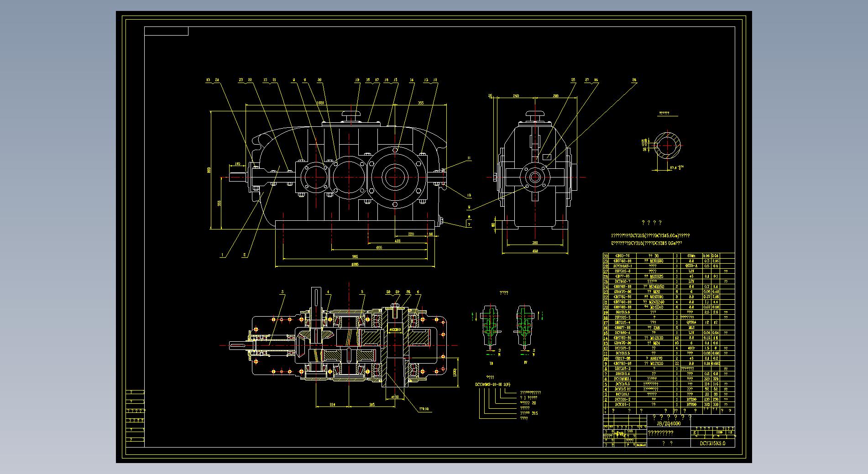This screenshot has height=474, width=868.
Task: Click the 655 dimension below front view
Action: click(x=379, y=248)
